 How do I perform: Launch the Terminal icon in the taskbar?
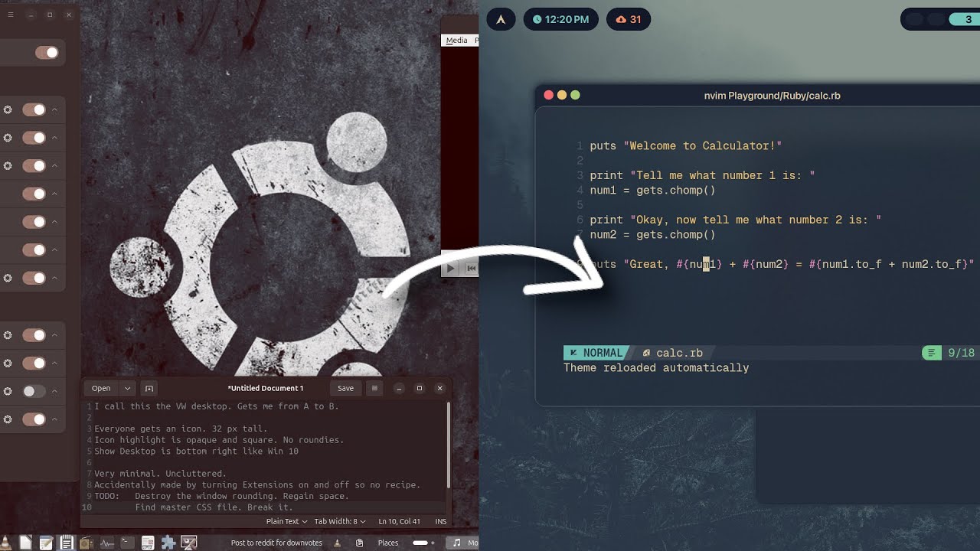tap(127, 543)
